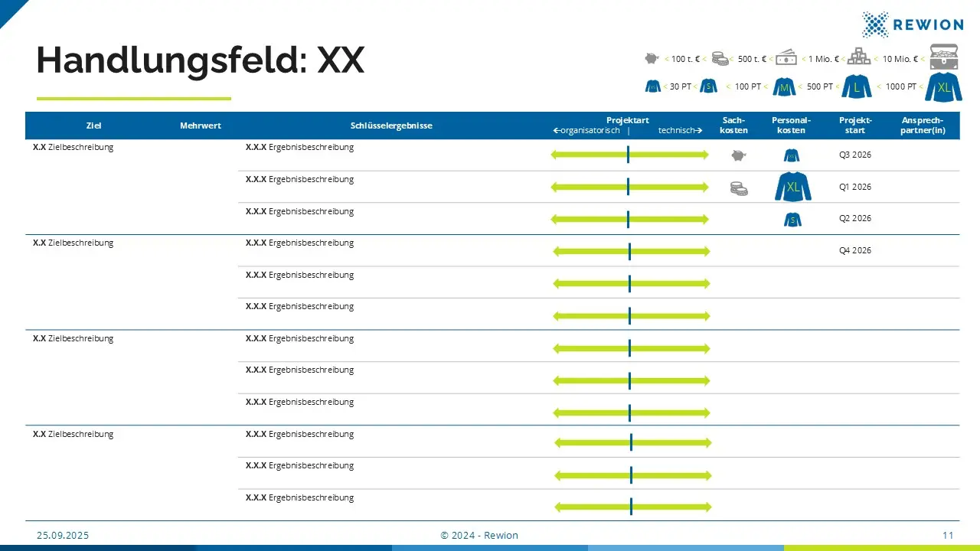Select the large XL sweater in the legend
This screenshot has width=980, height=551.
tap(943, 87)
